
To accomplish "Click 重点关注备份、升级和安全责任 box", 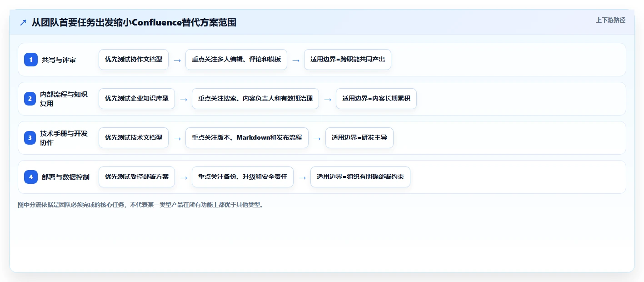I will tap(243, 177).
